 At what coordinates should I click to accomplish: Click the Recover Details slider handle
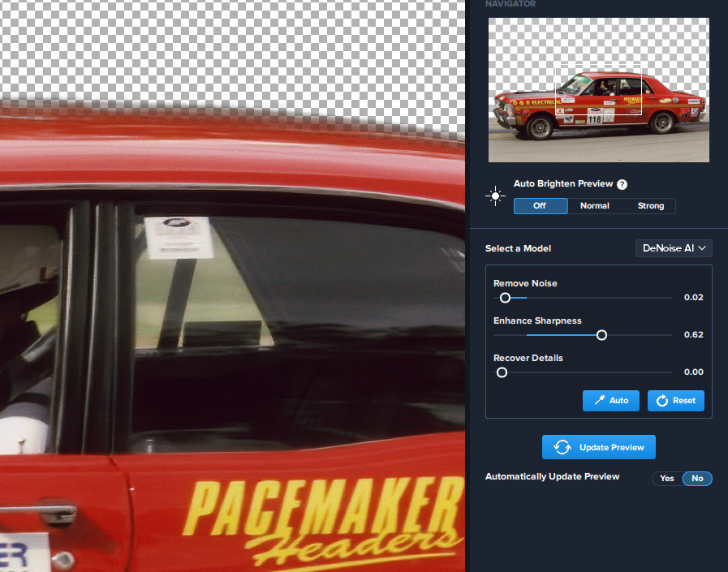point(502,372)
